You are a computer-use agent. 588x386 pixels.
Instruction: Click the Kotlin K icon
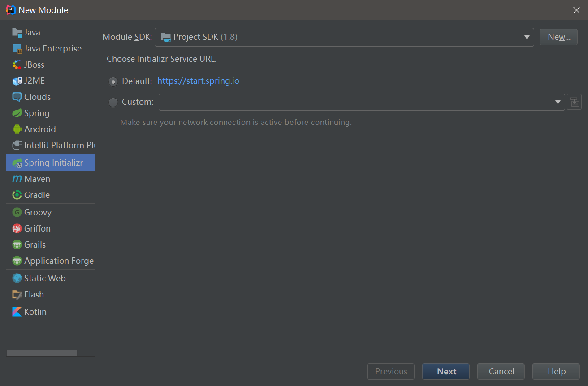(17, 312)
